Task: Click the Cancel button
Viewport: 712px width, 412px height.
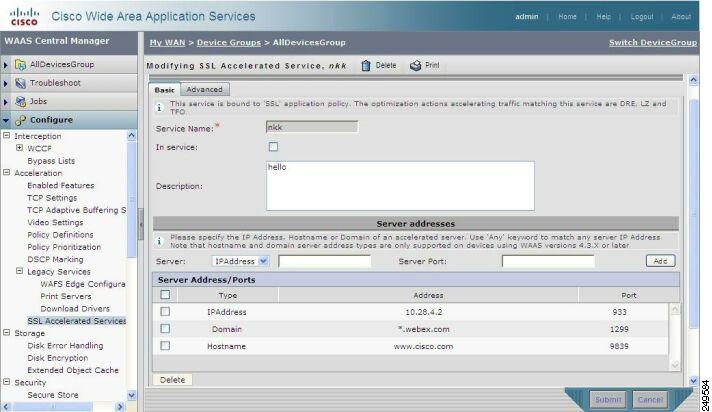Action: 650,400
